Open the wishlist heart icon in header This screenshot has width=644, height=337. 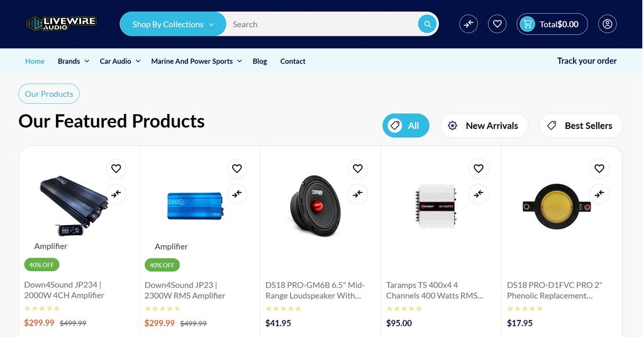497,24
